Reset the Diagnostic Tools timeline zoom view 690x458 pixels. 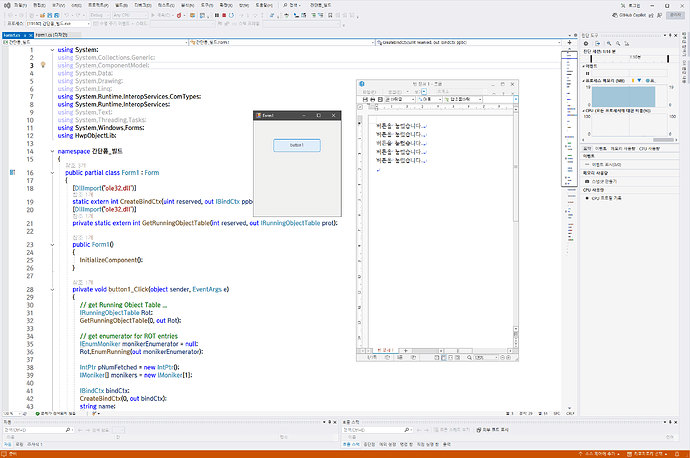pos(627,44)
